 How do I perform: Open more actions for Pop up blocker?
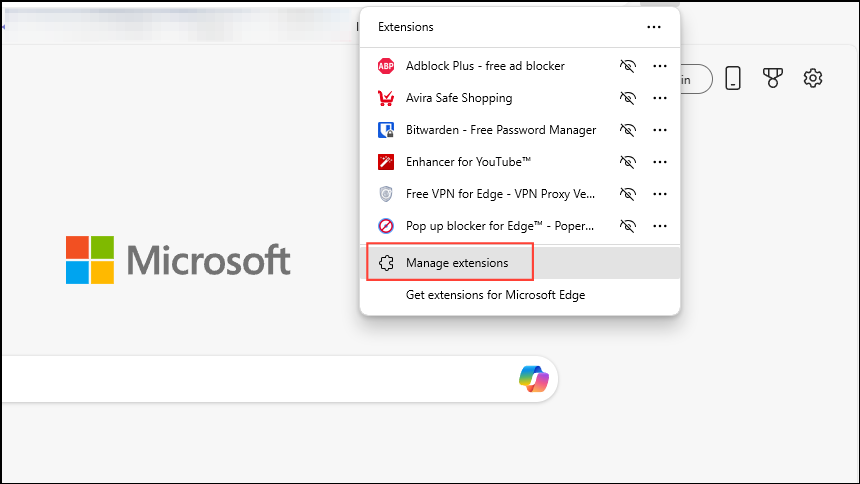click(660, 226)
